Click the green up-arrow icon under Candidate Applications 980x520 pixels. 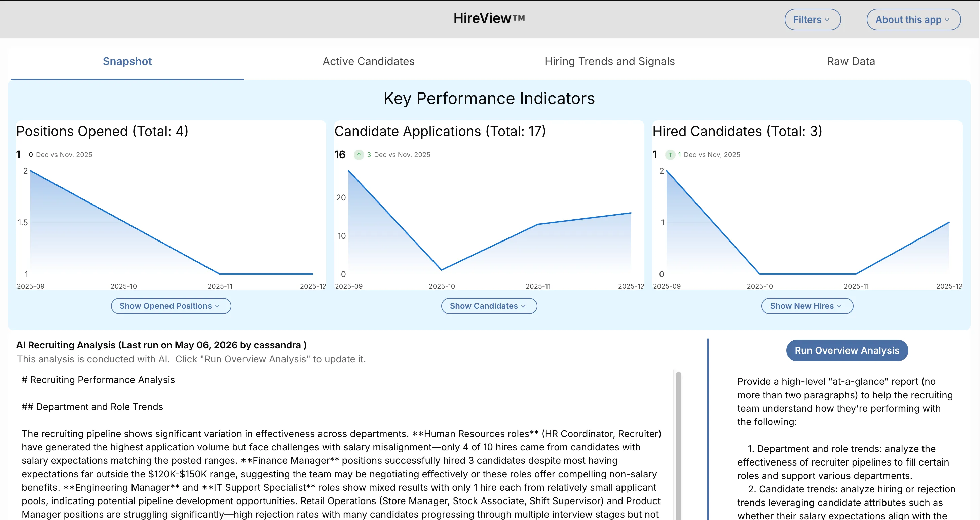(x=359, y=155)
